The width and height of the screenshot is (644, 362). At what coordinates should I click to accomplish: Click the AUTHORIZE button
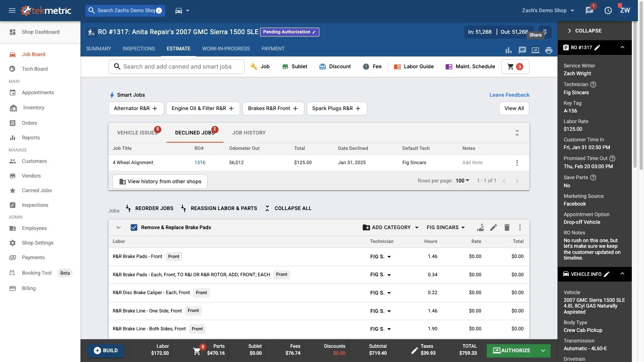511,351
